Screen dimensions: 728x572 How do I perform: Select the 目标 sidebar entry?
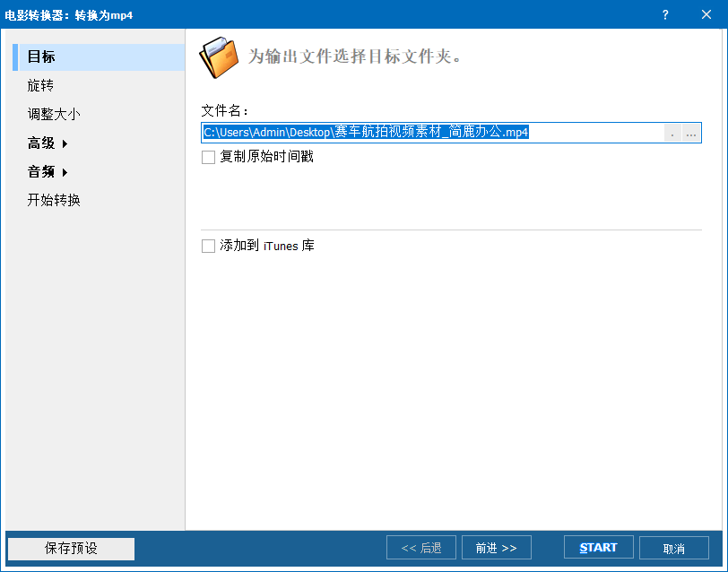click(42, 56)
